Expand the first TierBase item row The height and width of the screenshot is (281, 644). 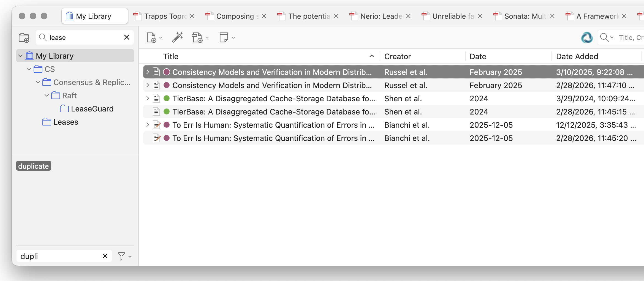click(x=148, y=98)
